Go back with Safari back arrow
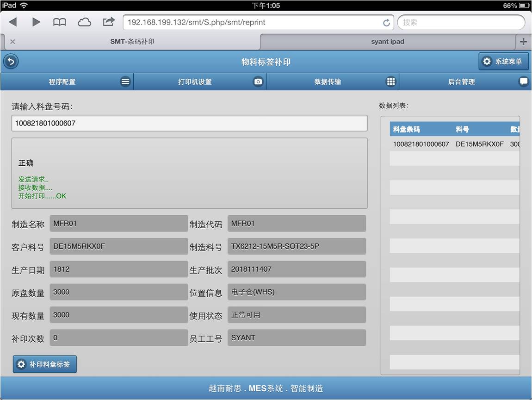532x400 pixels. [13, 22]
